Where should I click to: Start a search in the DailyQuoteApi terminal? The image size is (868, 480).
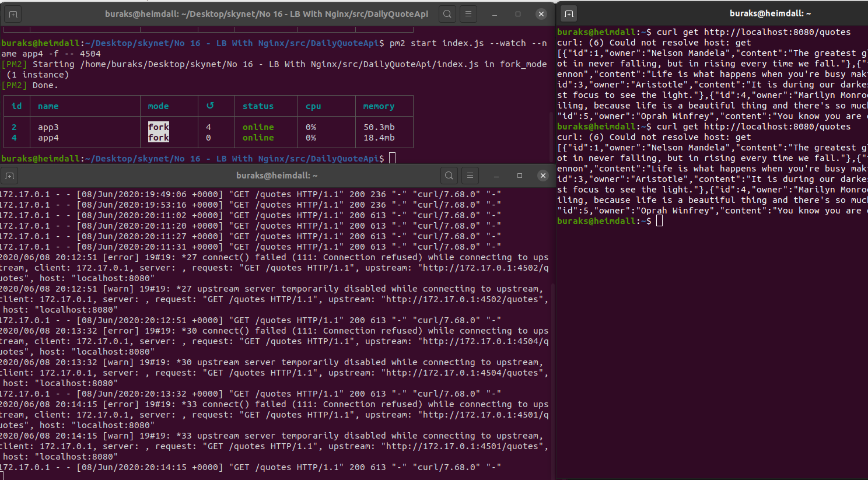click(447, 13)
